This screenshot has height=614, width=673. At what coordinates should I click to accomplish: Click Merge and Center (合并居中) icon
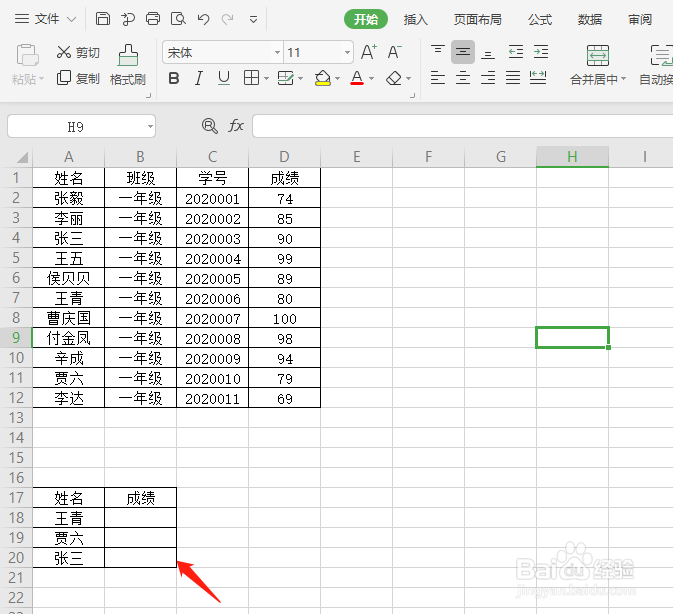[597, 55]
